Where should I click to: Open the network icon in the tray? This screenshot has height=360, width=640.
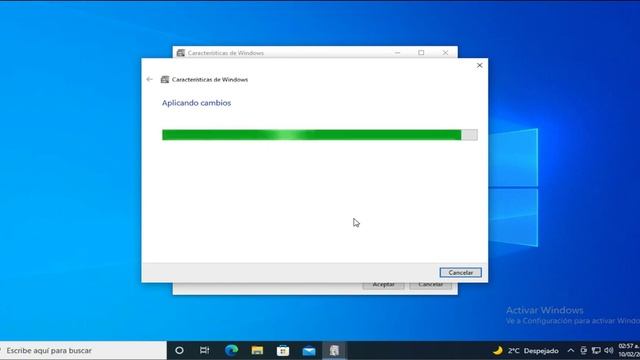coord(596,350)
